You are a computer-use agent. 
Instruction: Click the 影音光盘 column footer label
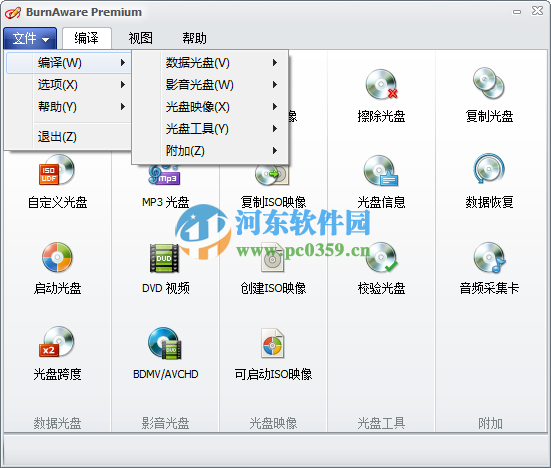pos(165,423)
